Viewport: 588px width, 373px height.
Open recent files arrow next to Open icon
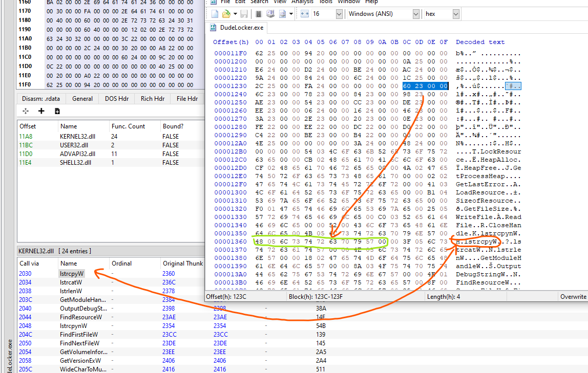pos(235,14)
